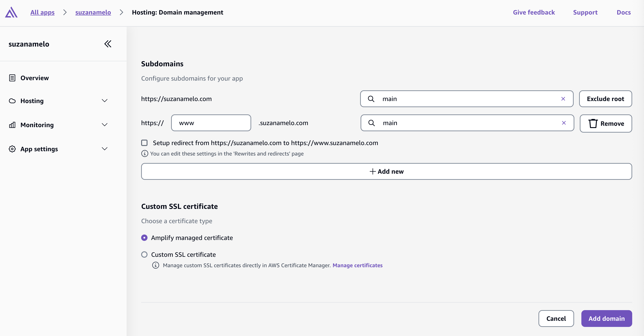The width and height of the screenshot is (644, 336).
Task: Select the Custom SSL certificate option
Action: pos(144,254)
